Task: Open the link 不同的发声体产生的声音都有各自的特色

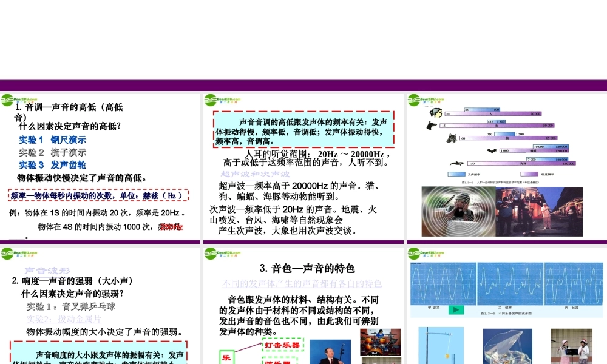Action: (302, 283)
